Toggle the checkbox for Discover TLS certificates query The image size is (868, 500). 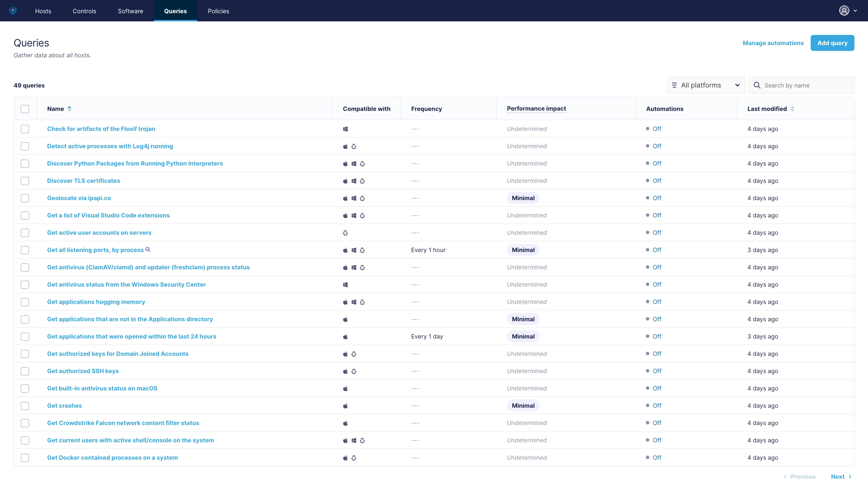pyautogui.click(x=24, y=181)
